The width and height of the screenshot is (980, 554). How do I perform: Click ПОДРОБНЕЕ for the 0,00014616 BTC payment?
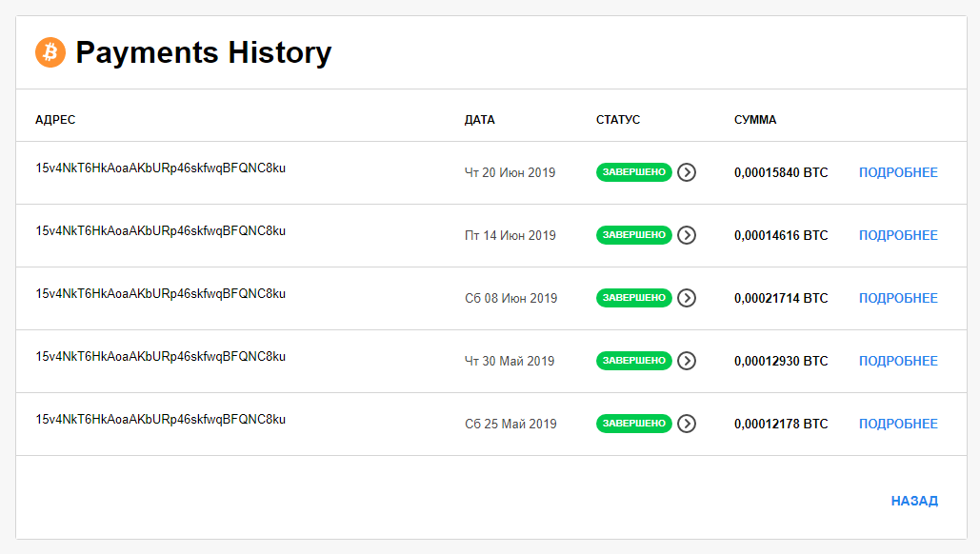coord(898,235)
